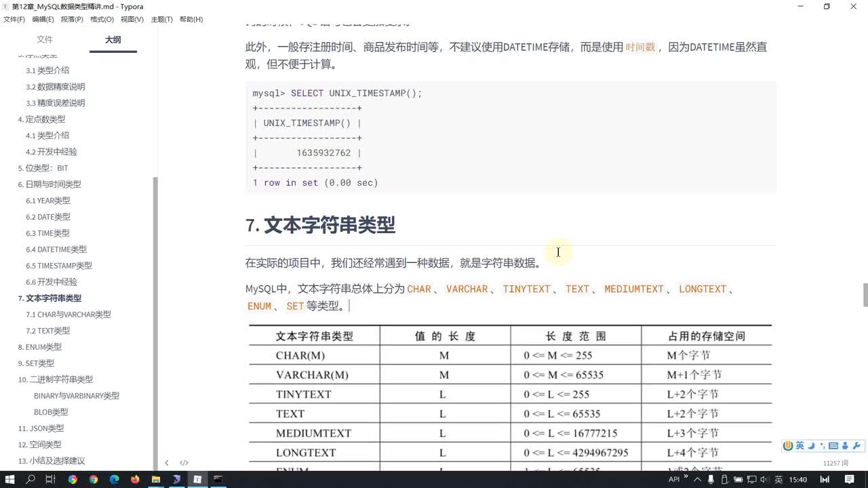Click the document vertical scrollbar thumb
868x488 pixels.
pyautogui.click(x=865, y=295)
